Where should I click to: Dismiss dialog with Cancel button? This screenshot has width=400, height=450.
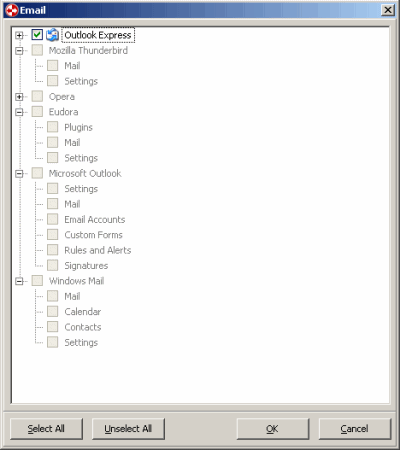tap(355, 429)
